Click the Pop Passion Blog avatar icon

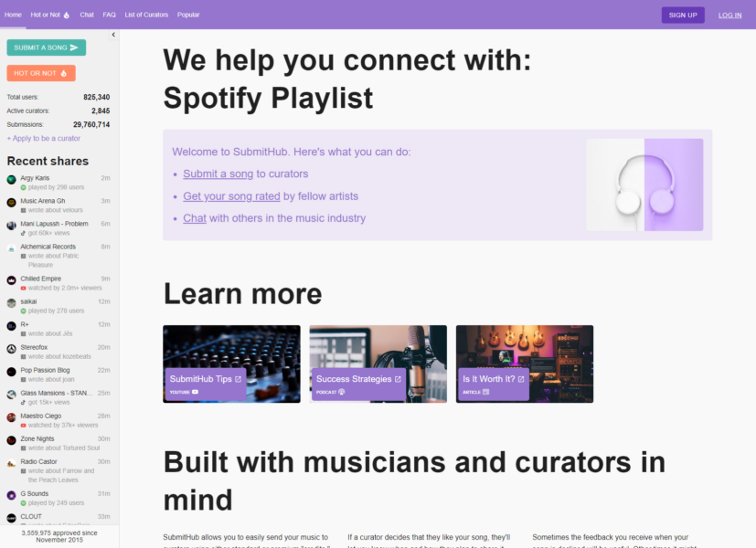(x=11, y=371)
